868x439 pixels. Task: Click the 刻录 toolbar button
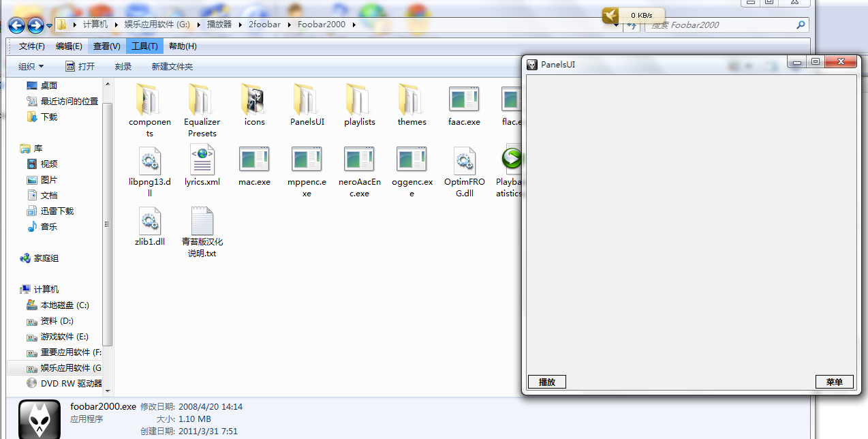[123, 66]
